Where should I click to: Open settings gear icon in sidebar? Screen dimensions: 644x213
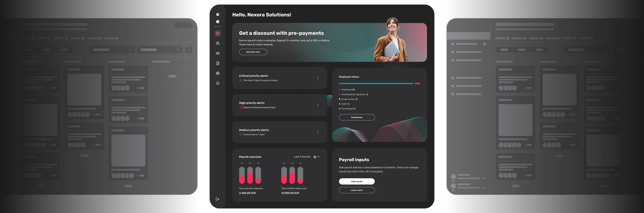pos(217,73)
